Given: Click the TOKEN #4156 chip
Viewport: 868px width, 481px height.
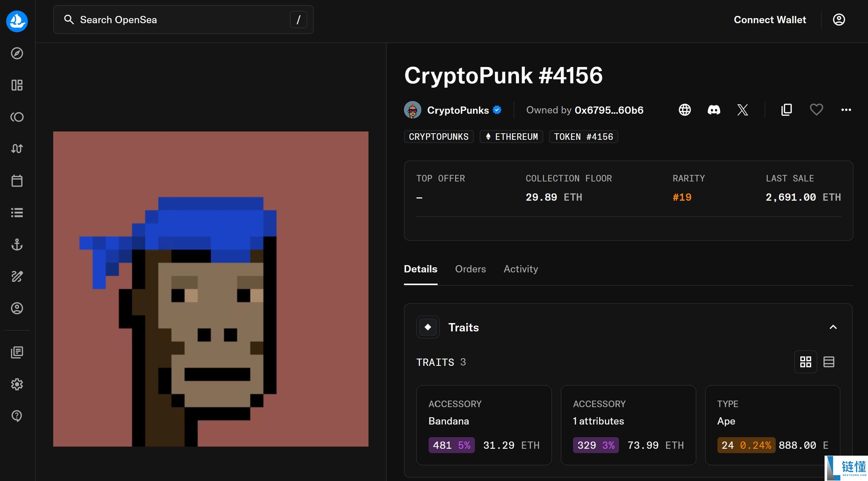Looking at the screenshot, I should click(583, 137).
